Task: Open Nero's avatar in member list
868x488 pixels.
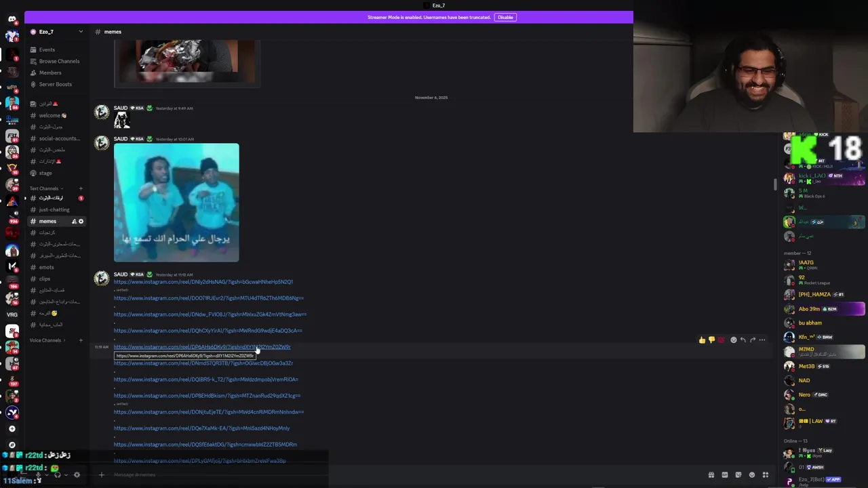Action: point(789,394)
